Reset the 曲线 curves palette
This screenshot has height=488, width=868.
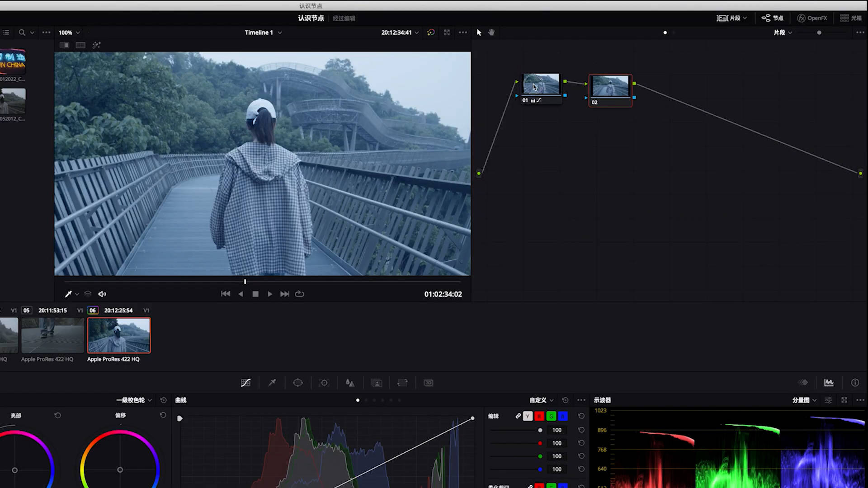565,400
